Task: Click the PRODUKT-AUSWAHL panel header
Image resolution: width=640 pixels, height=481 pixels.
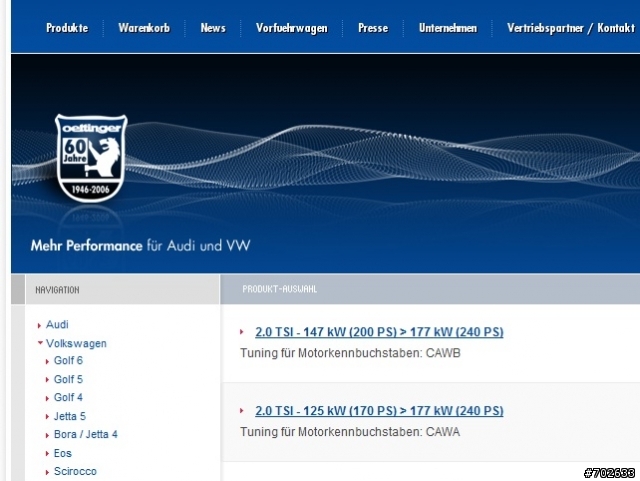Action: [430, 289]
